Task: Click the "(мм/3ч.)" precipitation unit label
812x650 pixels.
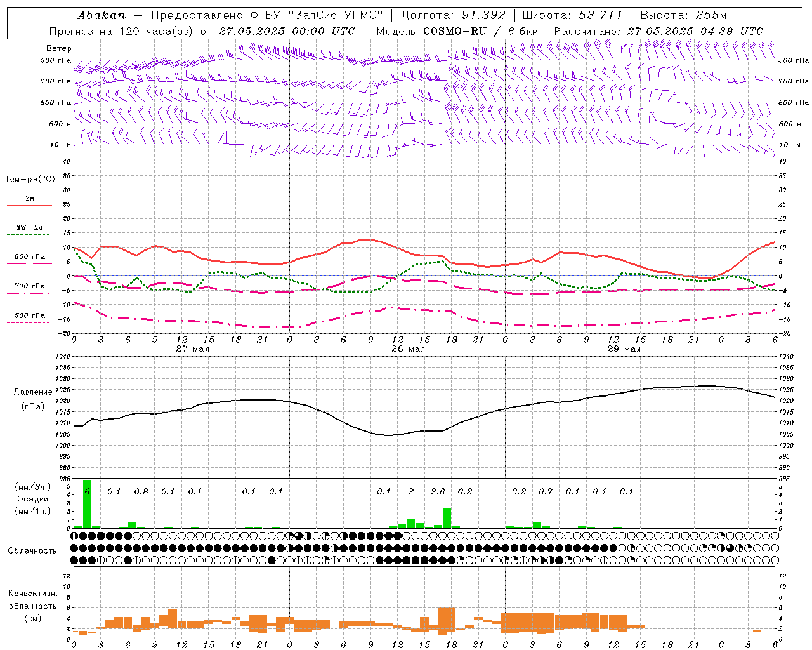Action: click(32, 487)
